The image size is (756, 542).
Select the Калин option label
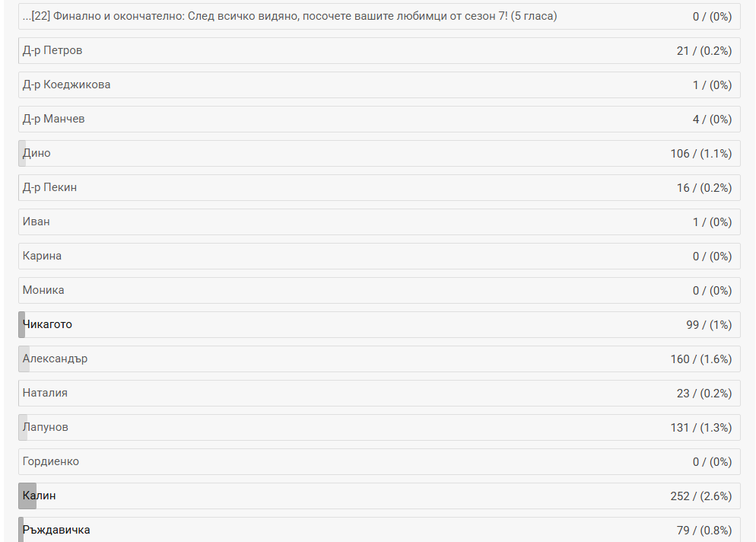(40, 496)
